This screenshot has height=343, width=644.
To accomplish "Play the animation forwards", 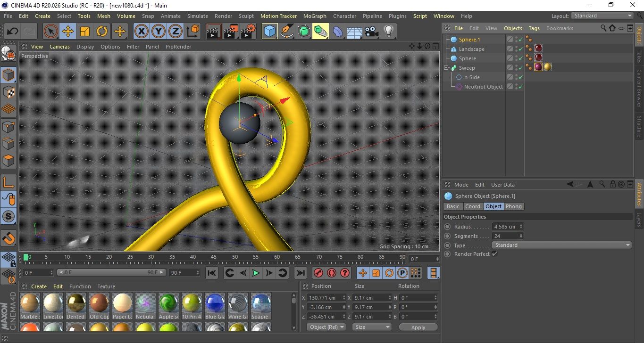I will [x=256, y=273].
